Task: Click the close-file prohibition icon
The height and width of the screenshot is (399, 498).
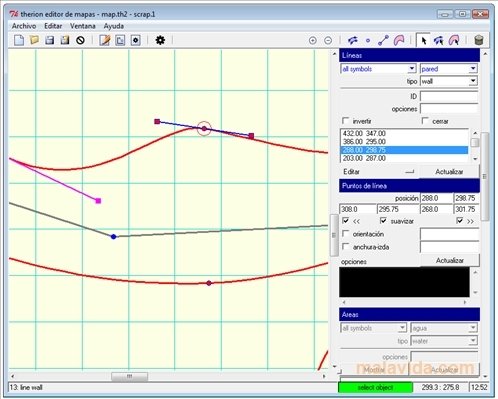Action: pos(80,40)
